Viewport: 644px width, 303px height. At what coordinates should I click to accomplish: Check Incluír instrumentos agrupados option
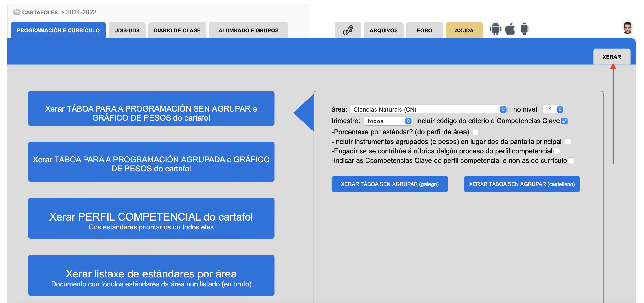568,142
